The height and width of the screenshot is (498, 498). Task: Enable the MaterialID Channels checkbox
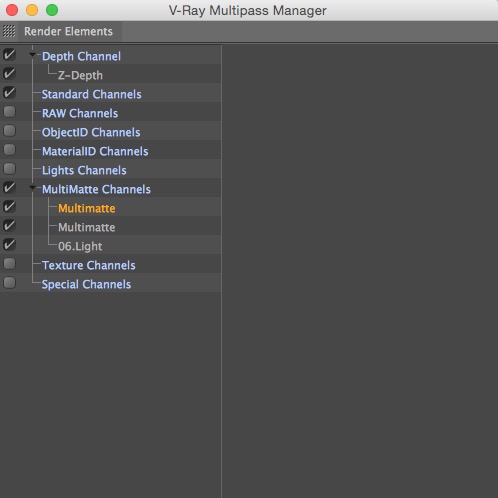(x=9, y=149)
